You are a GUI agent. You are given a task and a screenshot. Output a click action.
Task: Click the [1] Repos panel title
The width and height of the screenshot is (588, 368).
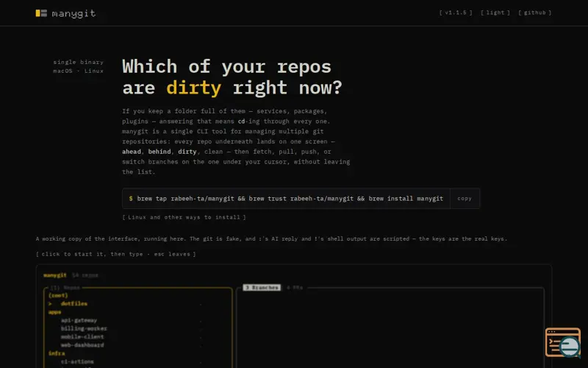pyautogui.click(x=65, y=288)
